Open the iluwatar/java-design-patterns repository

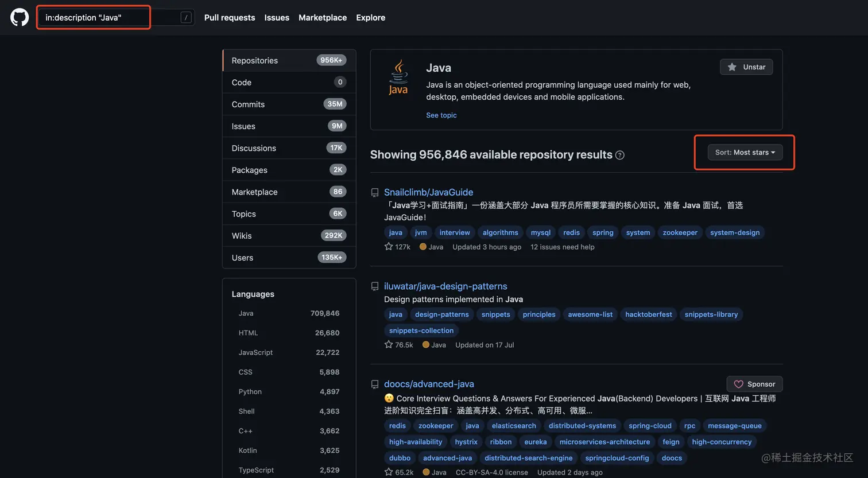[x=445, y=286]
